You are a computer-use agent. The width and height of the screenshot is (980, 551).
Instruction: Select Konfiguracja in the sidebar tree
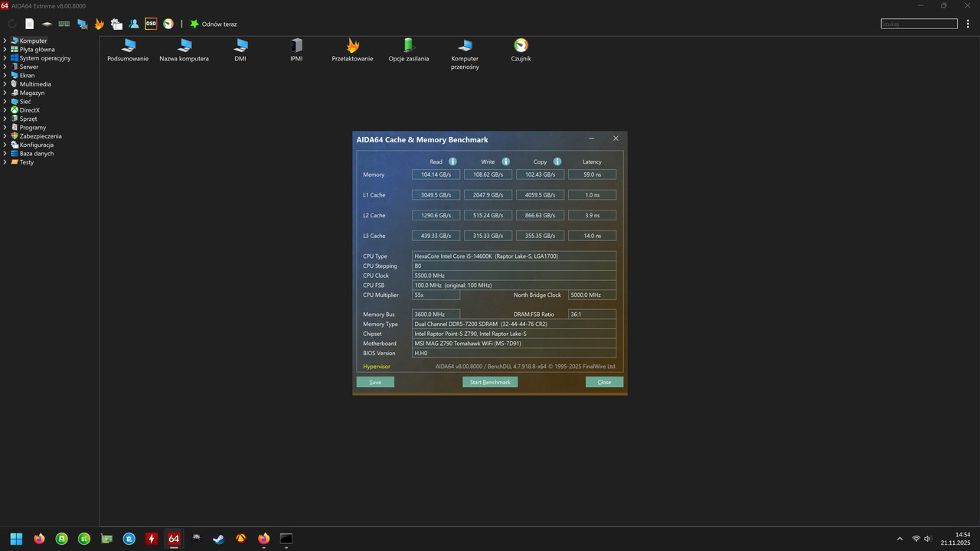pos(36,145)
